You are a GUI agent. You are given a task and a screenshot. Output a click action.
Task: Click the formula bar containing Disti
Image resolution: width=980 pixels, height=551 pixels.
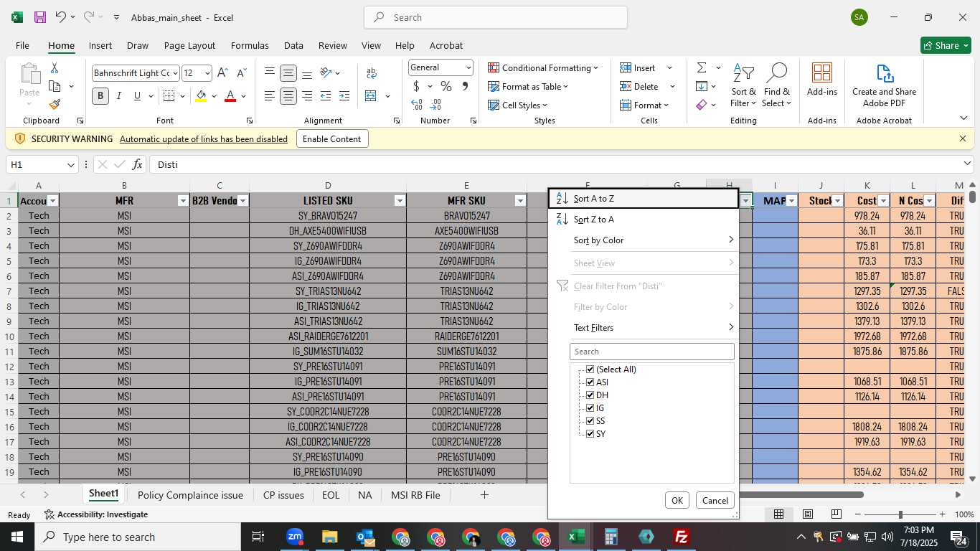point(560,165)
